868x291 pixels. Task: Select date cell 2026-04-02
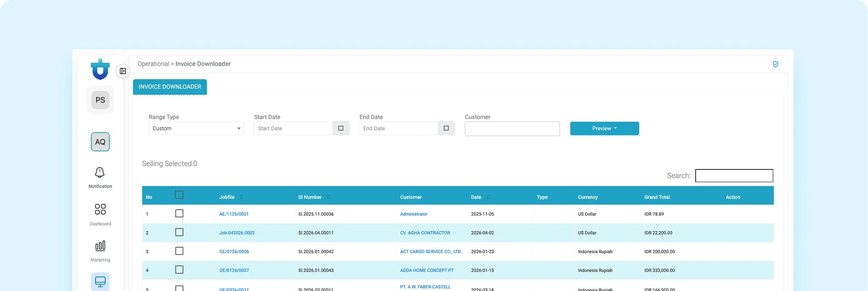[x=482, y=233]
